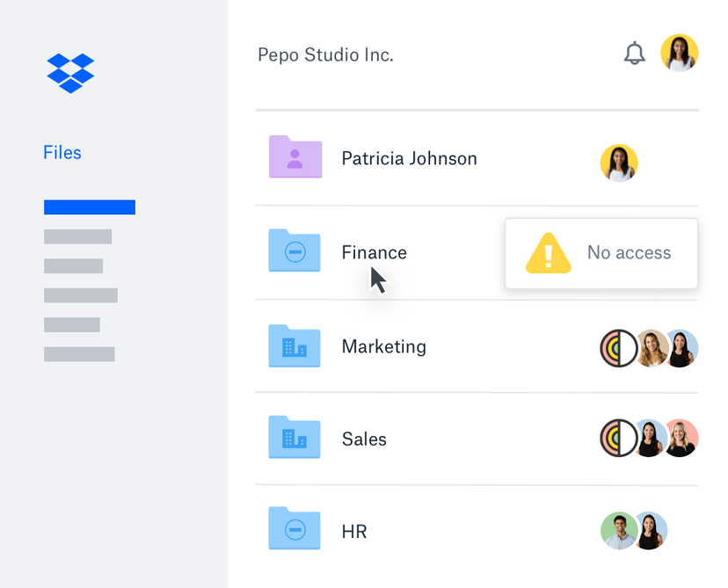Open the Marketing team folder icon
Screen dimensions: 728x588
295,346
